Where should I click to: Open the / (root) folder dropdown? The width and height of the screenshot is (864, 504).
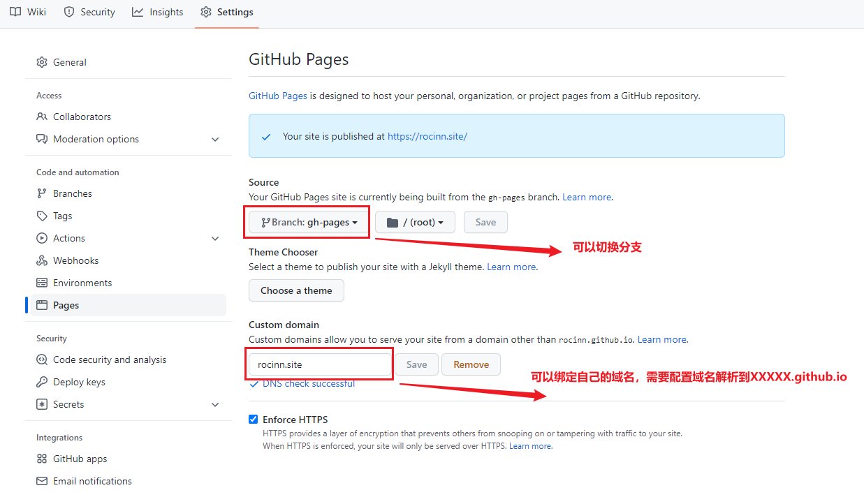(x=415, y=222)
